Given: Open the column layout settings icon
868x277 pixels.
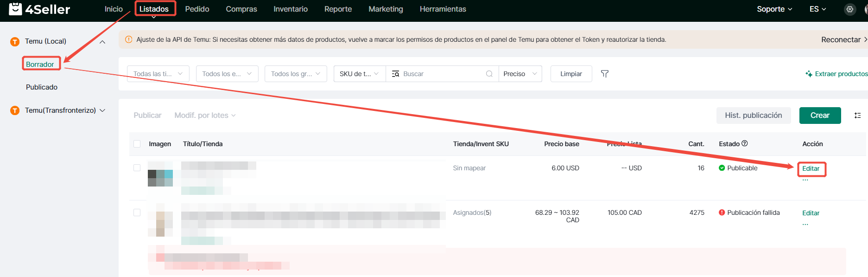Looking at the screenshot, I should [x=858, y=116].
